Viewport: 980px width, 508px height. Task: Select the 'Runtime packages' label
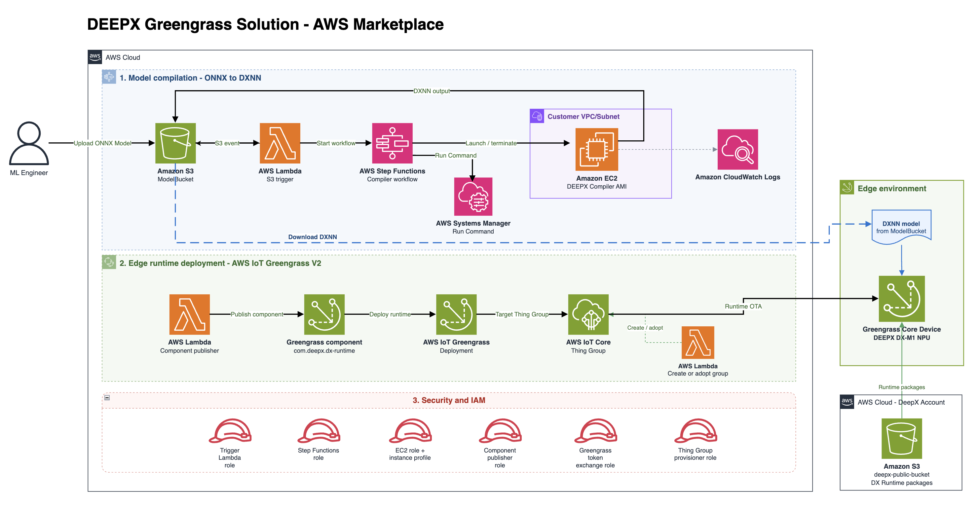pyautogui.click(x=901, y=387)
